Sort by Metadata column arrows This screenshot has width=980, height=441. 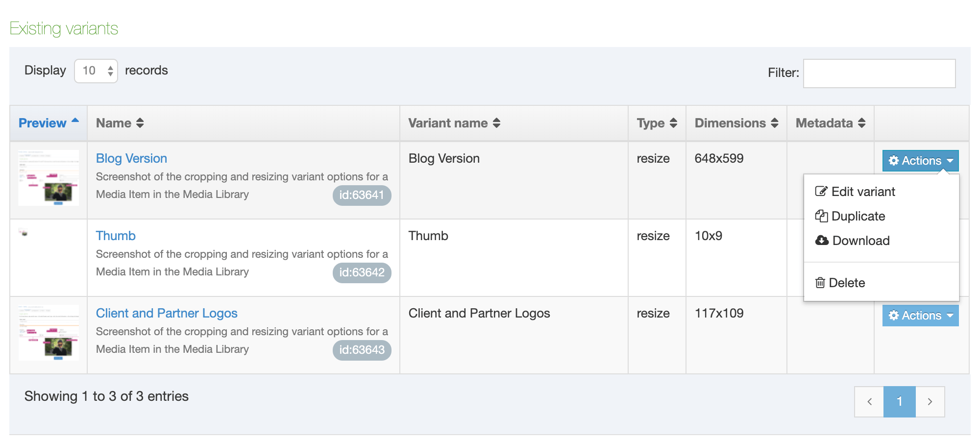coord(861,123)
